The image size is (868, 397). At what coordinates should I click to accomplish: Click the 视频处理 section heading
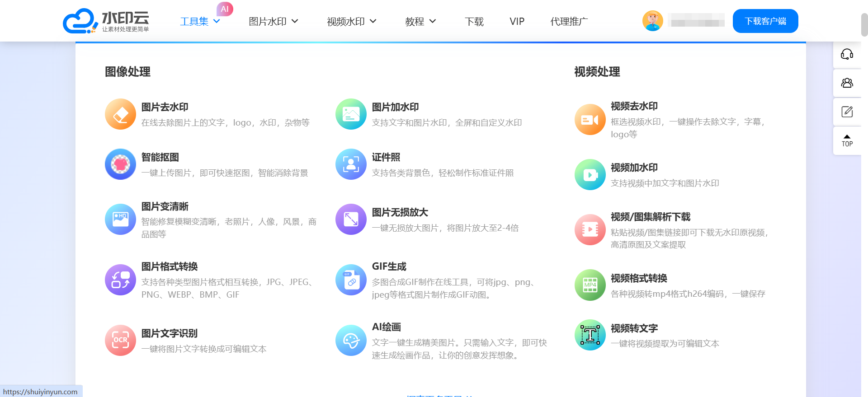click(597, 71)
